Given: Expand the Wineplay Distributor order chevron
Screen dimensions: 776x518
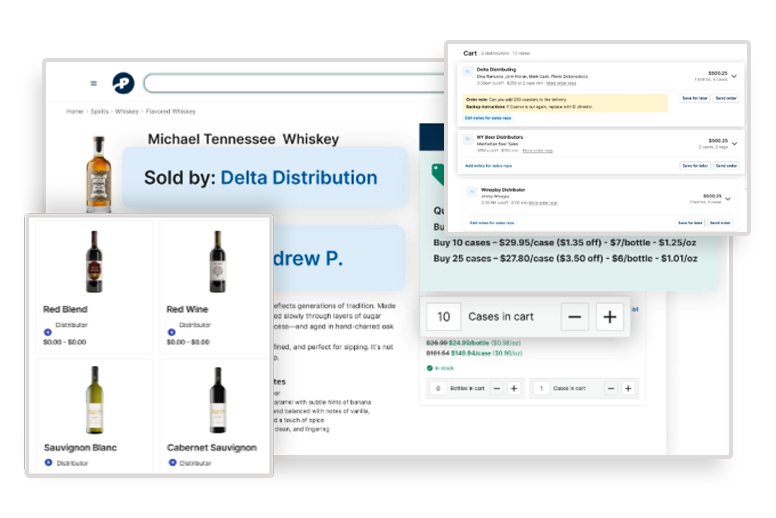Looking at the screenshot, I should click(727, 198).
